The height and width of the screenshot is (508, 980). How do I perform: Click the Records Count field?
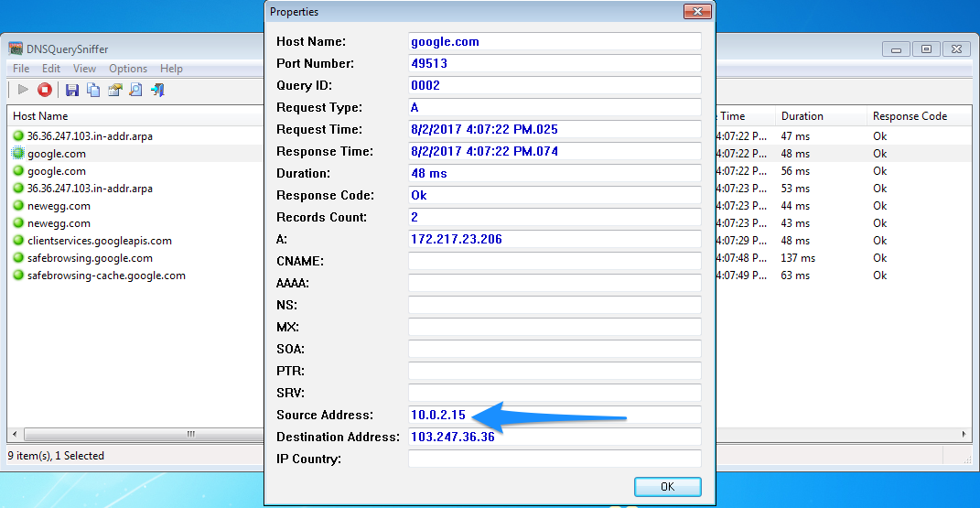click(x=555, y=218)
